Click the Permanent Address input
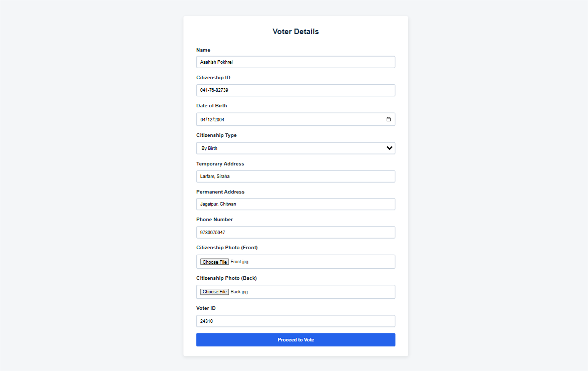Viewport: 588px width, 371px height. pyautogui.click(x=296, y=204)
